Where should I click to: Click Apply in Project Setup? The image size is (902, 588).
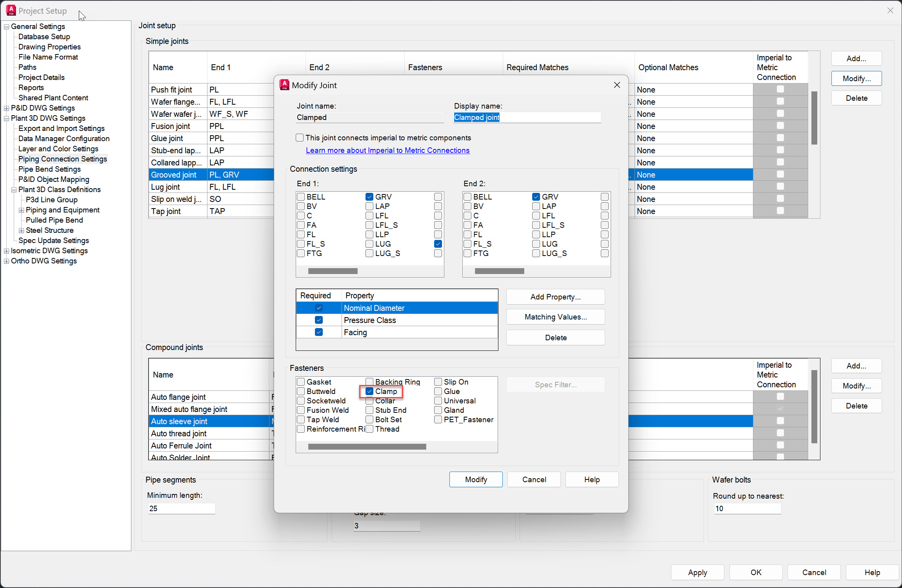click(697, 572)
